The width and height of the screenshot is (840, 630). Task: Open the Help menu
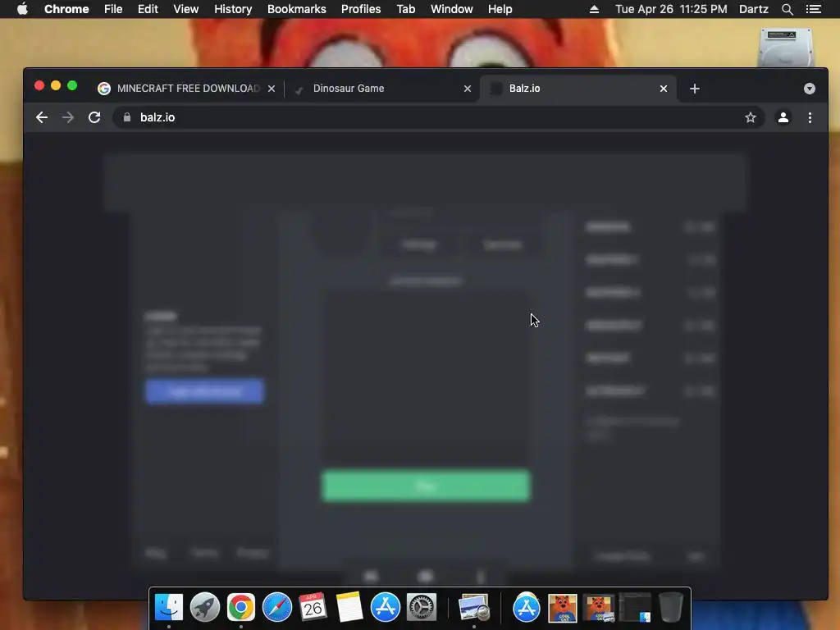500,9
